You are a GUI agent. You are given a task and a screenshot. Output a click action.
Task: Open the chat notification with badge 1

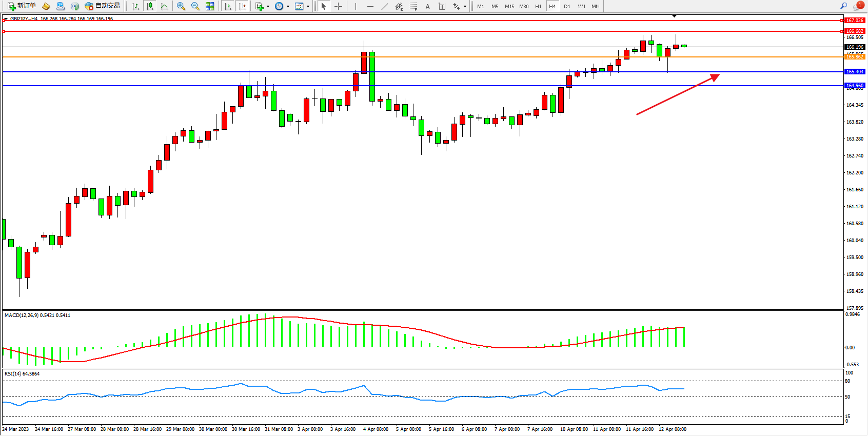pos(858,6)
